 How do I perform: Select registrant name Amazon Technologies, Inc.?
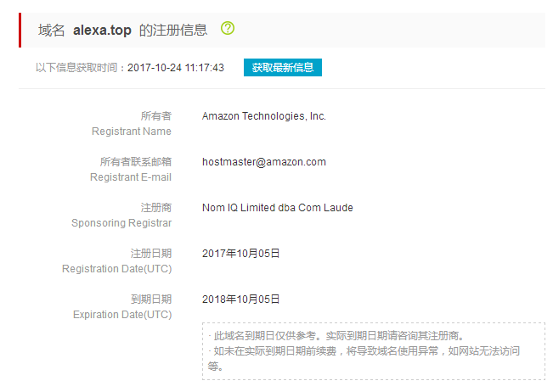point(264,116)
